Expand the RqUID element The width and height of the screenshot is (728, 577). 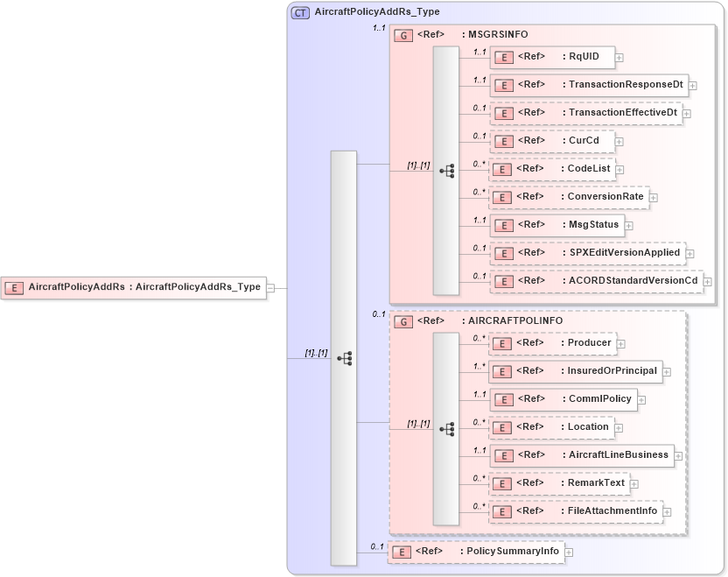(618, 57)
